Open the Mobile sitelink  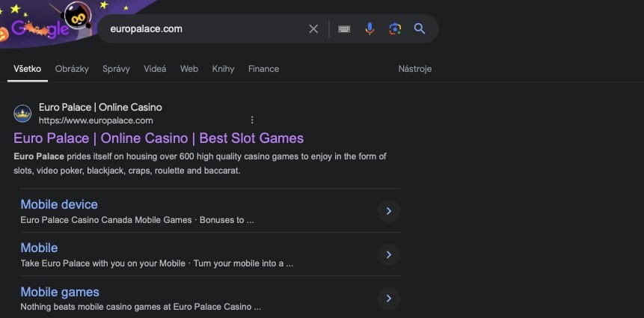(x=39, y=248)
